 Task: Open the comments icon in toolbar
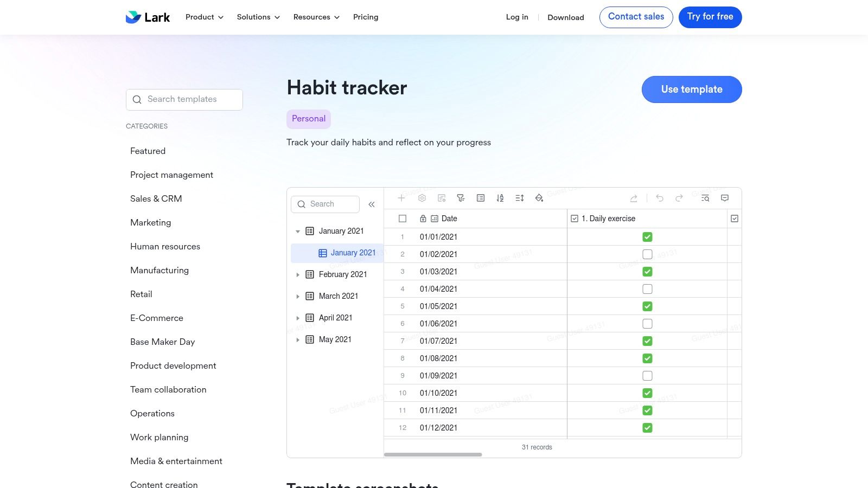[x=725, y=198]
